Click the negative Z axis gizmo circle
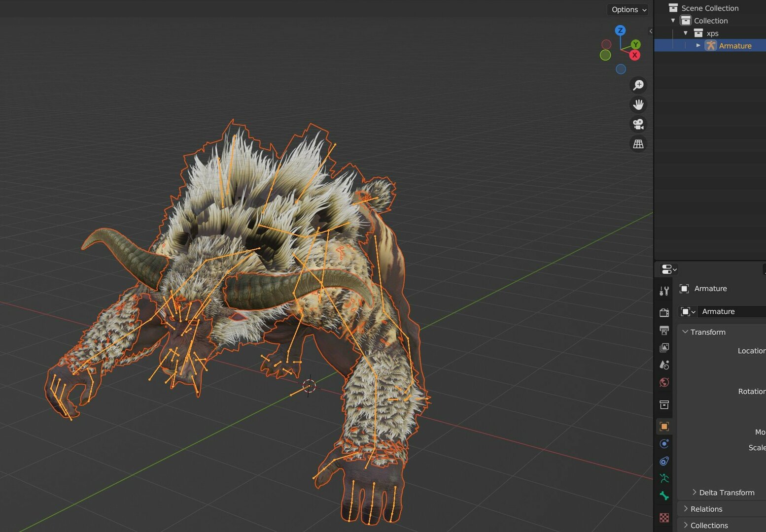Image resolution: width=766 pixels, height=532 pixels. [621, 69]
